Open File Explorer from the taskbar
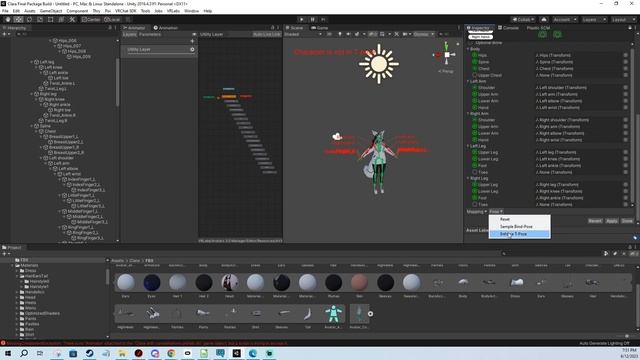Screen dimensions: 640x360 [x=122, y=353]
